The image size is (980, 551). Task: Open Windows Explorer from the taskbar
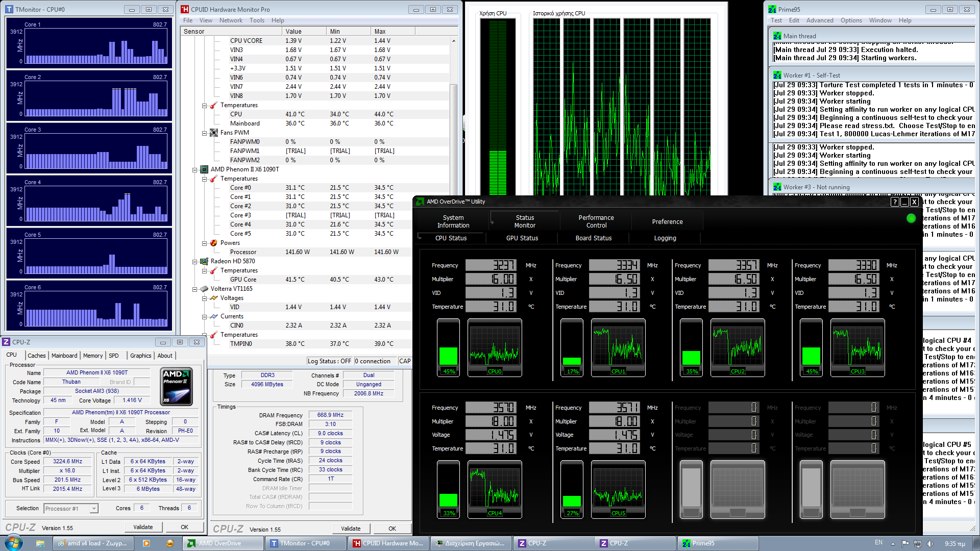(40, 543)
